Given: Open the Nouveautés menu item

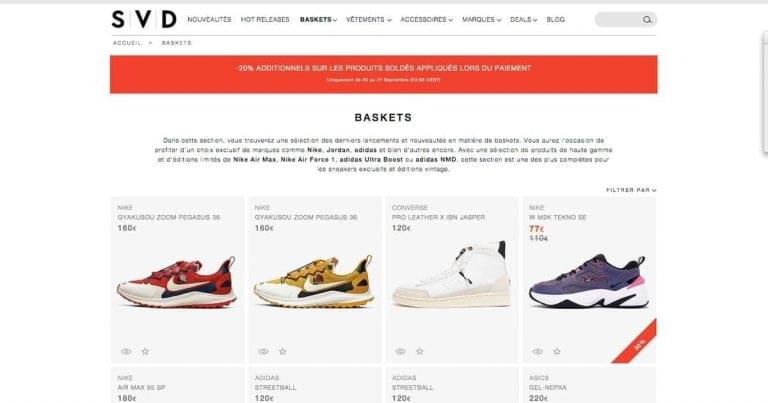Looking at the screenshot, I should tap(209, 20).
